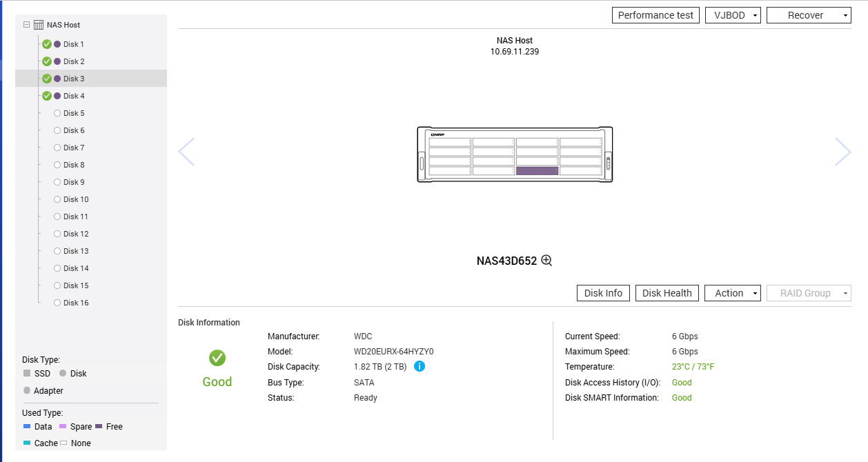Select Disk 11 in the tree
This screenshot has width=868, height=462.
click(x=76, y=217)
